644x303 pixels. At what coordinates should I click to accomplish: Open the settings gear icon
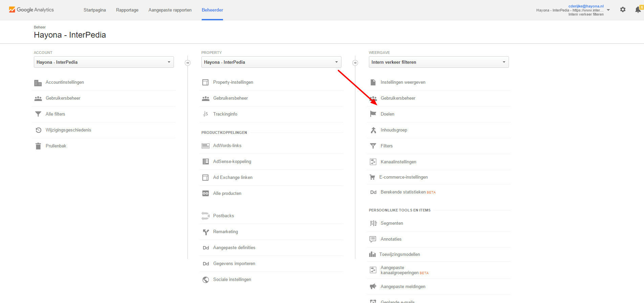pyautogui.click(x=623, y=10)
